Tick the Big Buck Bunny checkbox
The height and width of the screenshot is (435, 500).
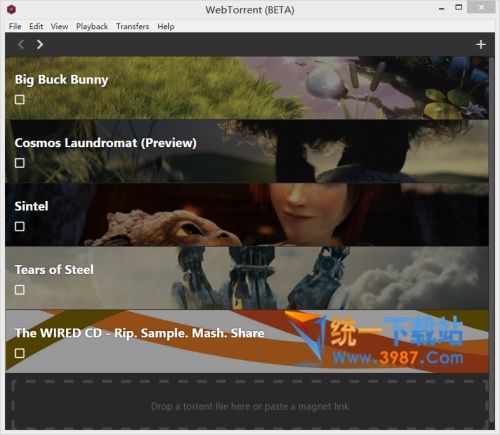coord(20,100)
